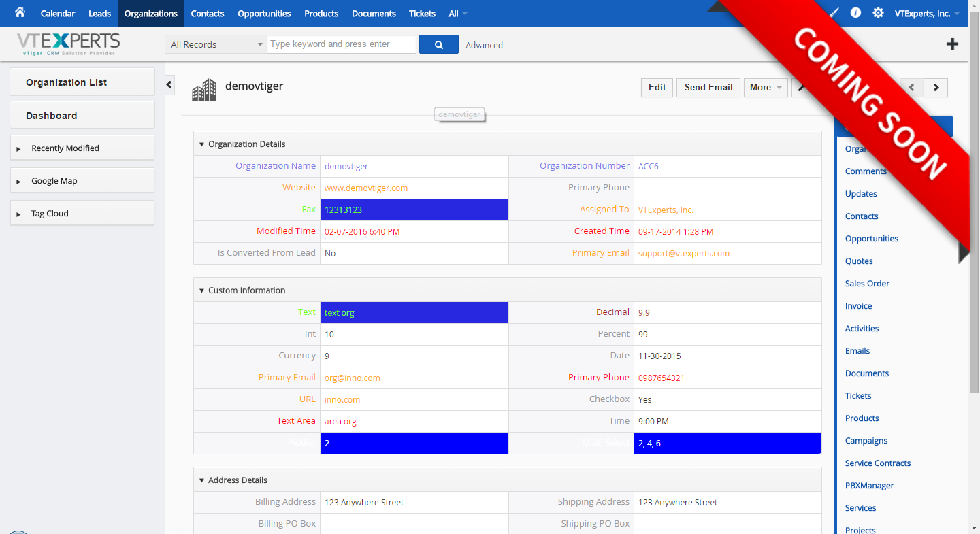The image size is (980, 534).
Task: Open Emails related tab
Action: click(857, 351)
